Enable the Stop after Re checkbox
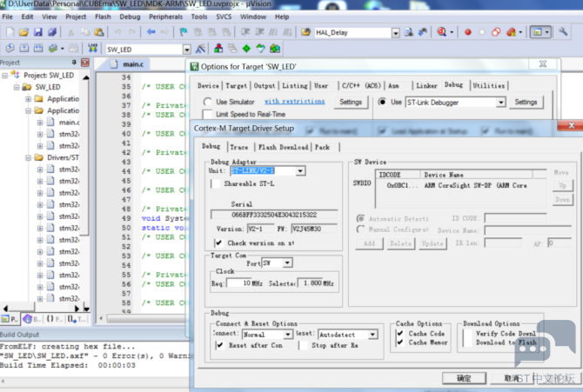 304,345
